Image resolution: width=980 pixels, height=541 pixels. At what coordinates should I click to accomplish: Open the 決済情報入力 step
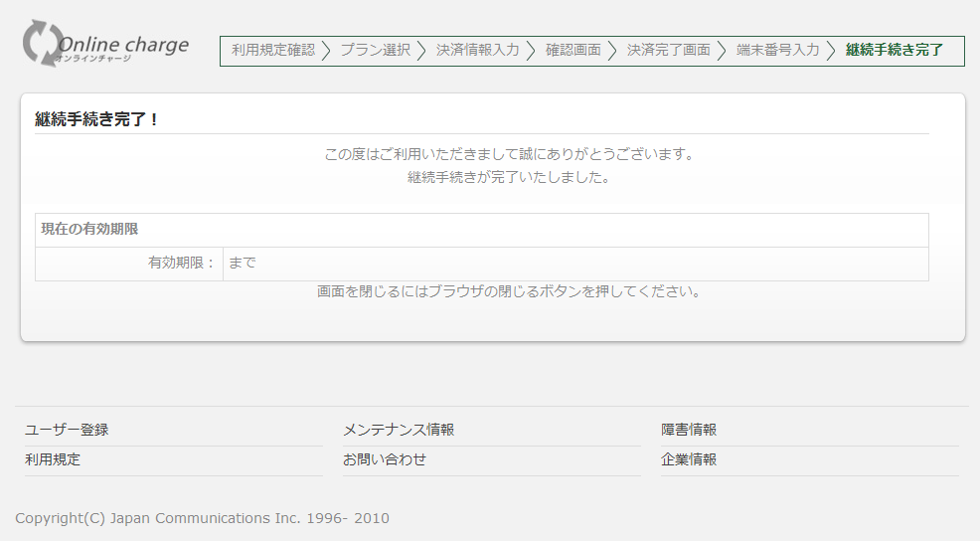pyautogui.click(x=477, y=50)
